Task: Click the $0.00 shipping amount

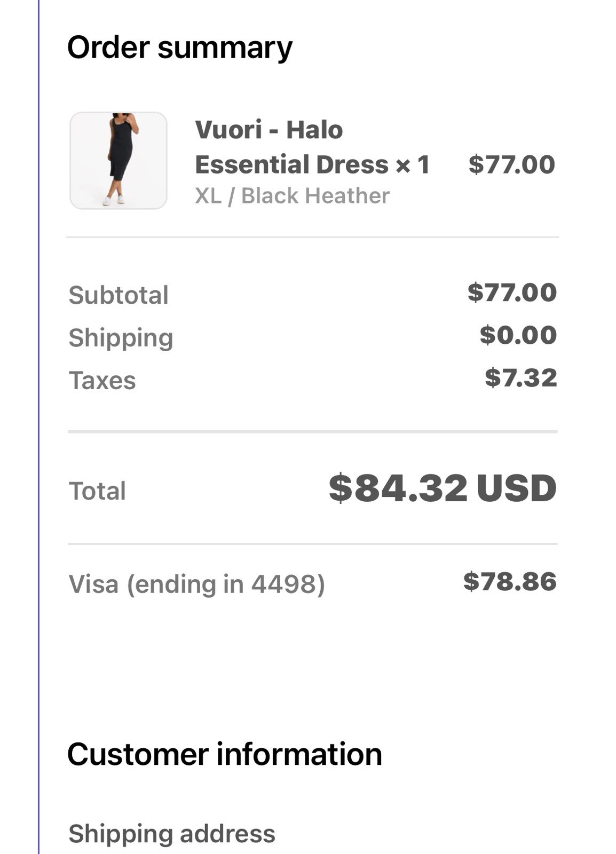Action: [x=518, y=335]
